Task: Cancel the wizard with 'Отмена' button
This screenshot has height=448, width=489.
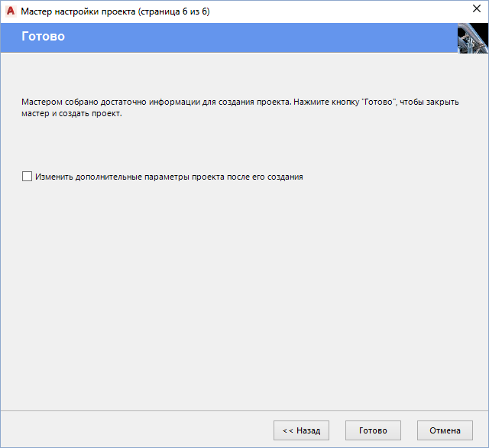Action: pyautogui.click(x=445, y=430)
